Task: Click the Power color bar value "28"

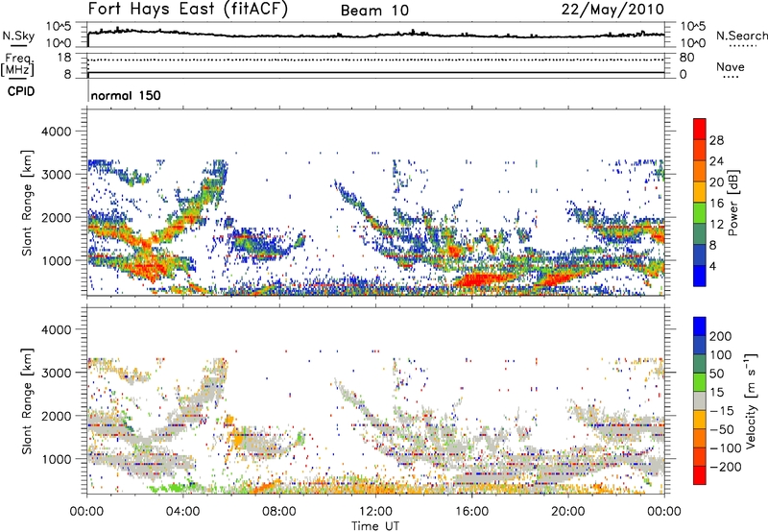Action: point(716,140)
